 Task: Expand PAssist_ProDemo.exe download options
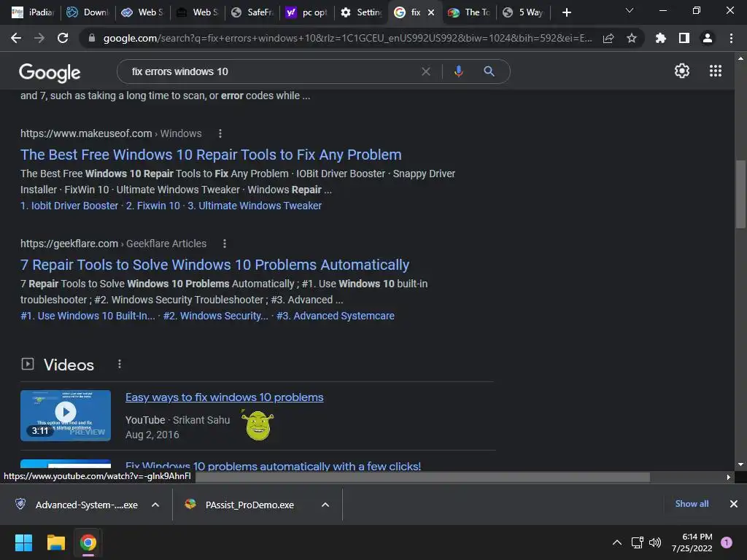pos(325,505)
